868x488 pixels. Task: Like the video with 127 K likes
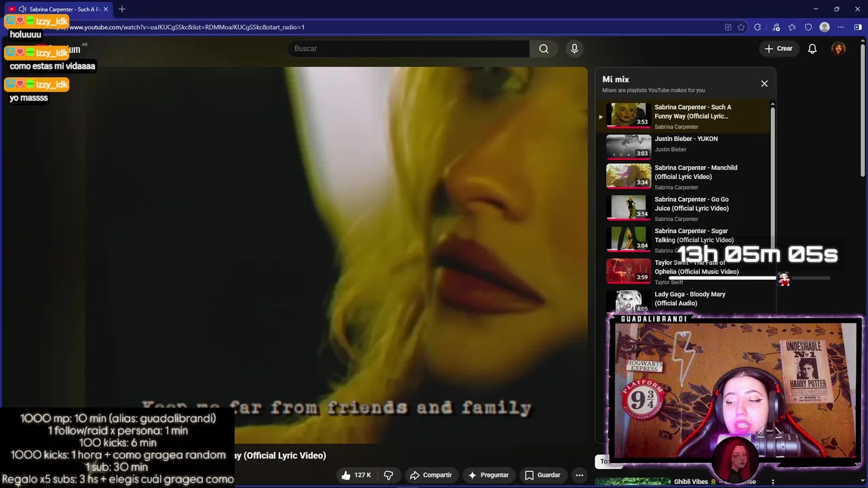(356, 475)
